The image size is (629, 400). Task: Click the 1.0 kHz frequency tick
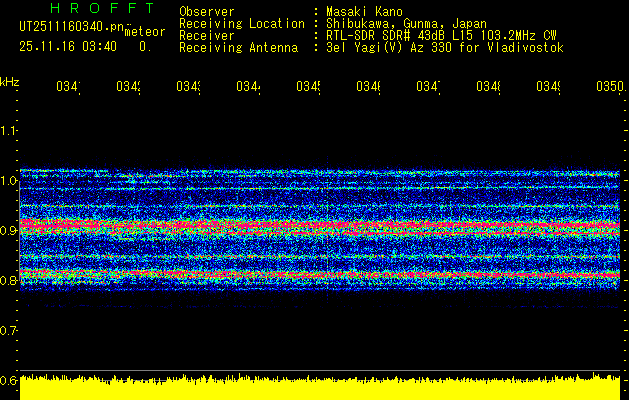pos(9,181)
